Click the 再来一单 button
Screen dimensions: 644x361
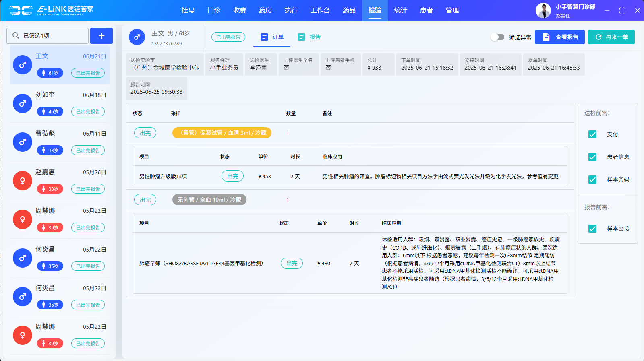pos(611,37)
